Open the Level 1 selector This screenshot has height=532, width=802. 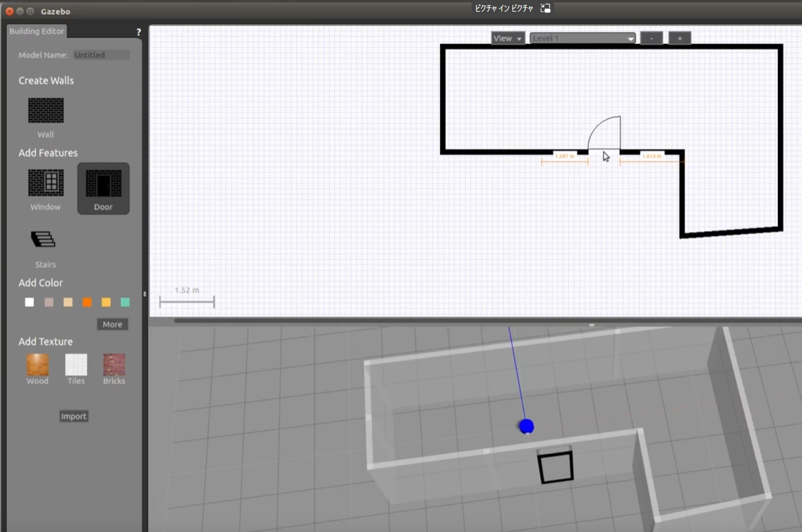click(x=580, y=38)
